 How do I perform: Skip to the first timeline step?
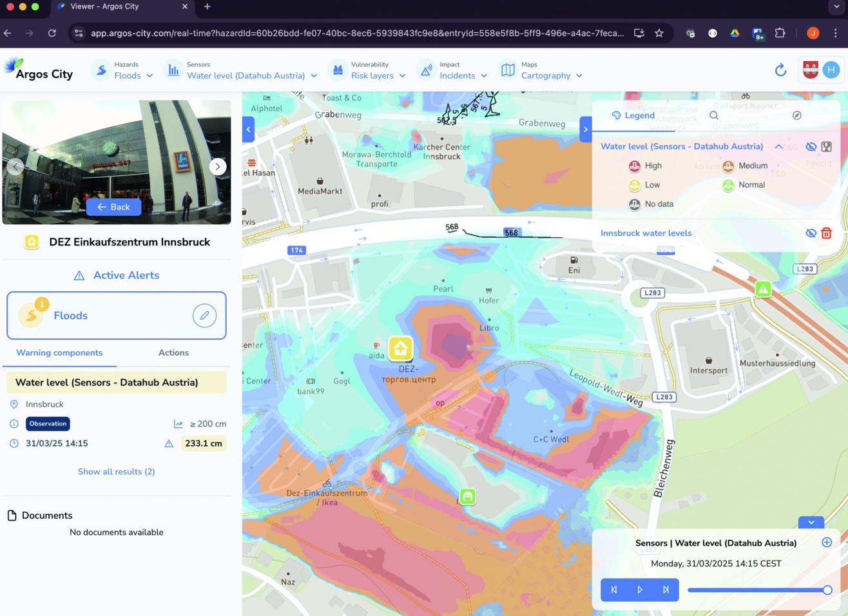(x=614, y=590)
